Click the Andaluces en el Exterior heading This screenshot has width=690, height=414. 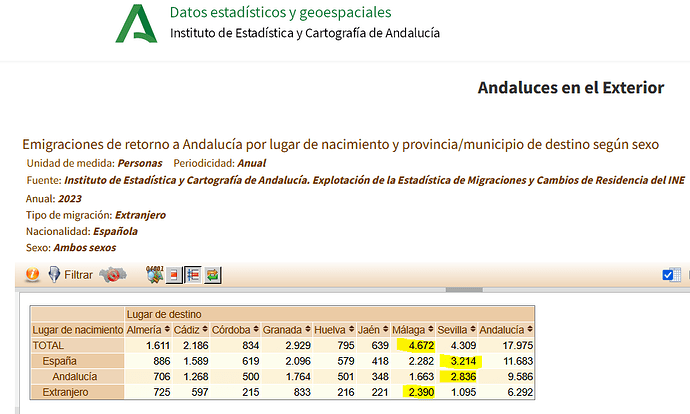pyautogui.click(x=570, y=88)
